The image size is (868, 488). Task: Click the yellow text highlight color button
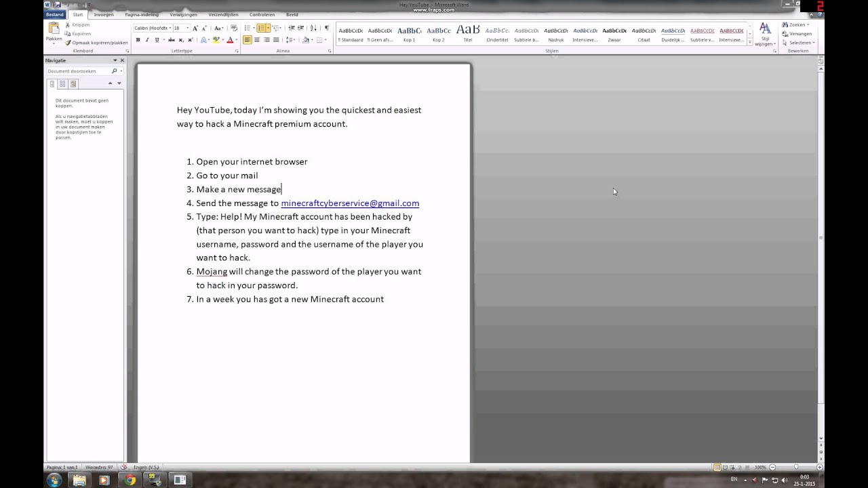click(216, 40)
